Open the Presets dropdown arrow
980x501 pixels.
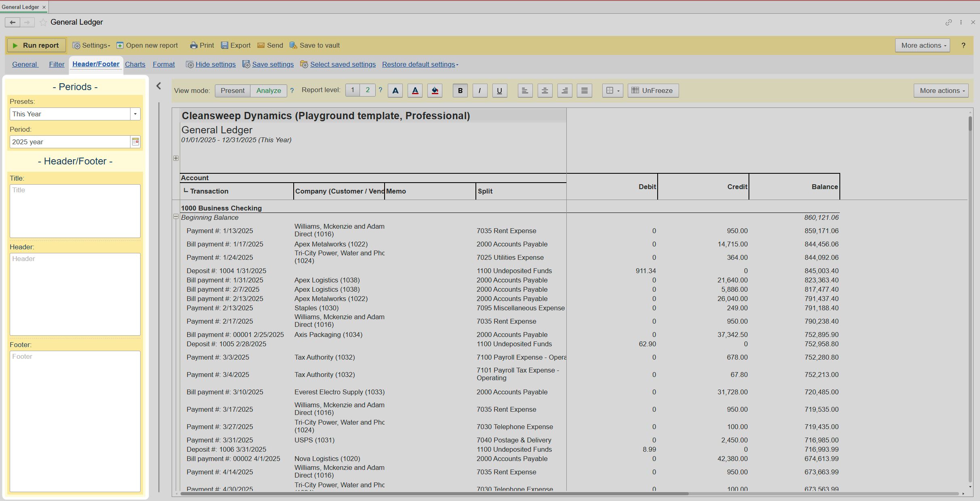coord(135,114)
